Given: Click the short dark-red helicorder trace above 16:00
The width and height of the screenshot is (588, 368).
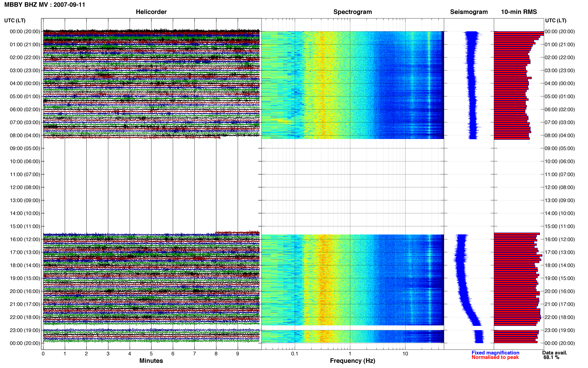Looking at the screenshot, I should tap(237, 233).
